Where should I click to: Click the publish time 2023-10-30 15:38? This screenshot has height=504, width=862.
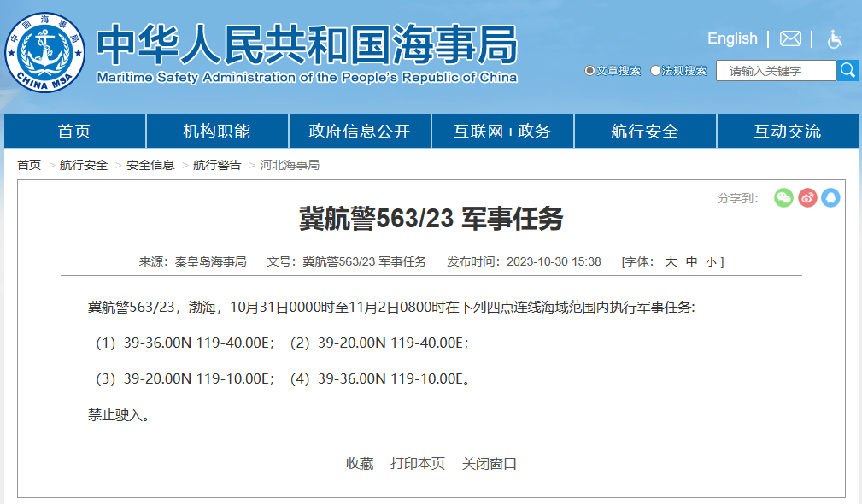[x=554, y=261]
